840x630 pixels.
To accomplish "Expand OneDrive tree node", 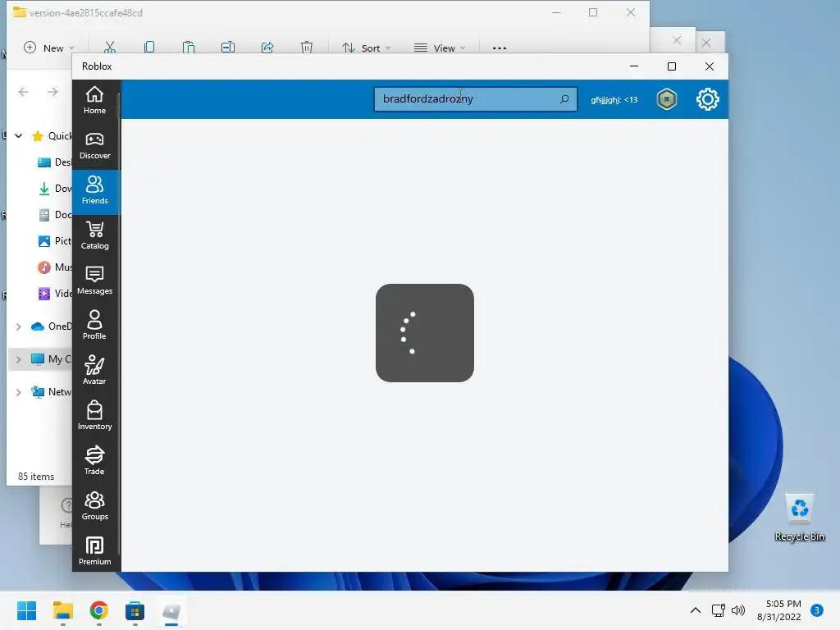I will pyautogui.click(x=19, y=326).
